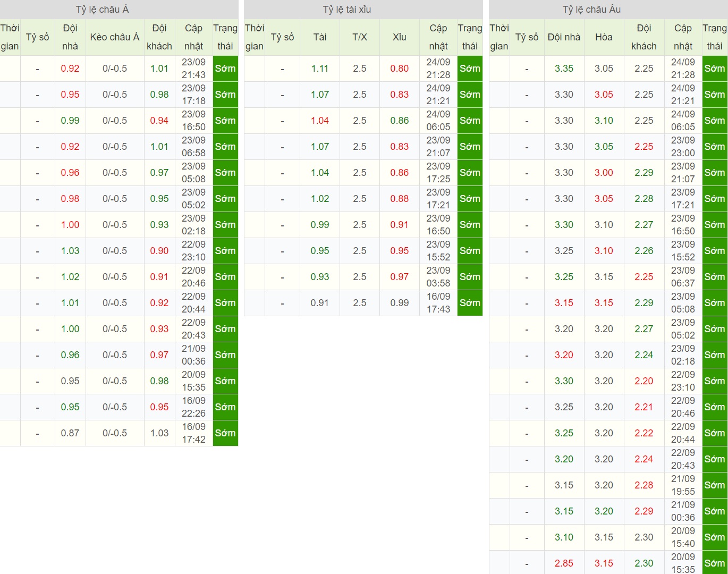Click timestamp 23/09 06:58 in the Asian table
The height and width of the screenshot is (574, 728).
(193, 147)
